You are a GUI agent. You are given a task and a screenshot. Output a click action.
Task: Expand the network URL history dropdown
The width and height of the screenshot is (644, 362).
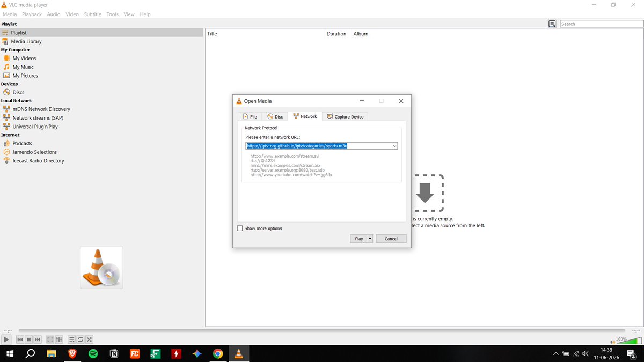coord(394,146)
